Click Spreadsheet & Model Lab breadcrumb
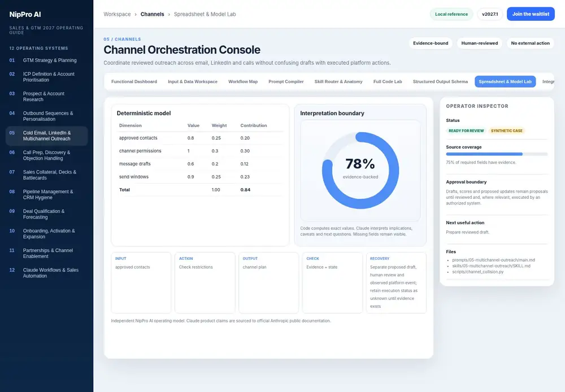This screenshot has width=565, height=392. pyautogui.click(x=205, y=14)
